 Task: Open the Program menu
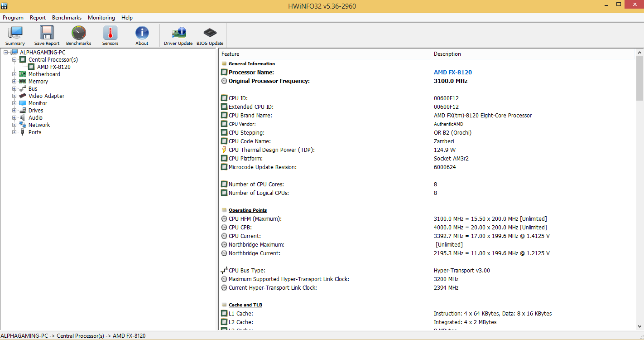13,18
